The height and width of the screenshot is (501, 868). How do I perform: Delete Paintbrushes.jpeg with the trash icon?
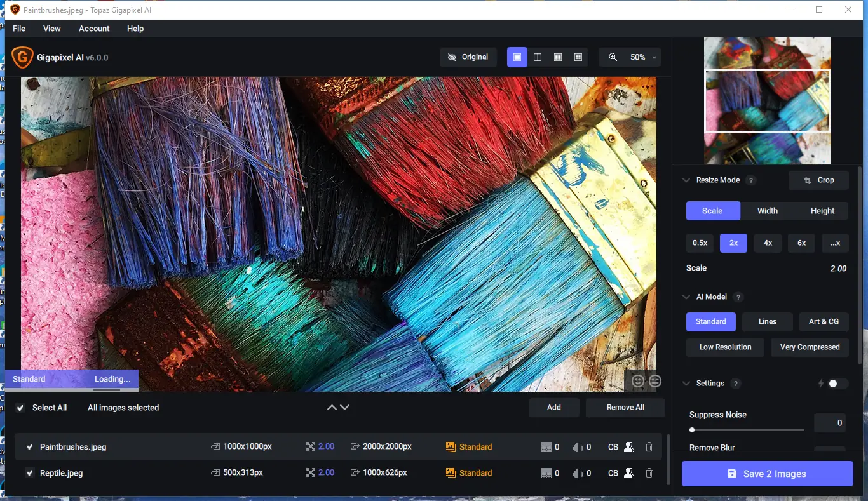(x=649, y=447)
